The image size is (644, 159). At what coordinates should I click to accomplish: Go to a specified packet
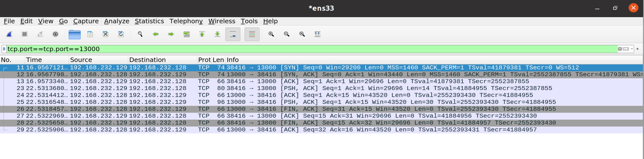coord(187,34)
